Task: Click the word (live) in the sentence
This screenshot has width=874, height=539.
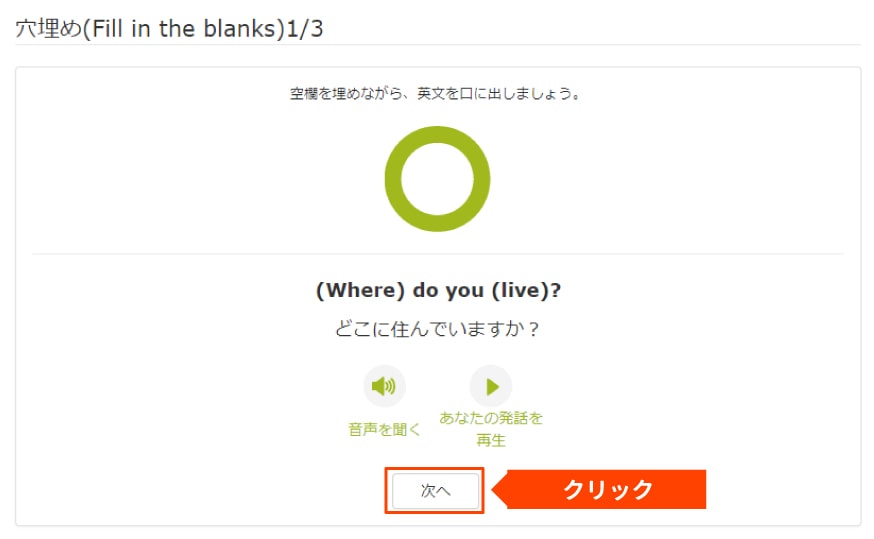Action: pos(519,290)
